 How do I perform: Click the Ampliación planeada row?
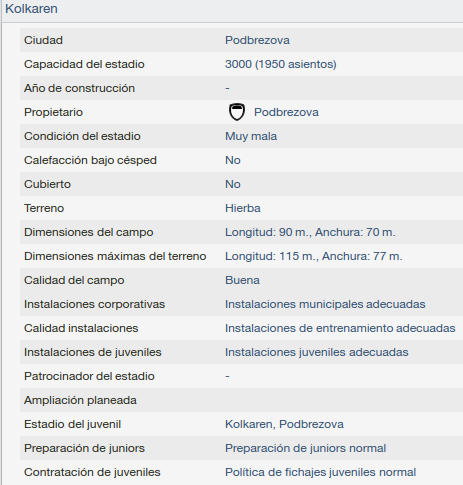click(241, 400)
